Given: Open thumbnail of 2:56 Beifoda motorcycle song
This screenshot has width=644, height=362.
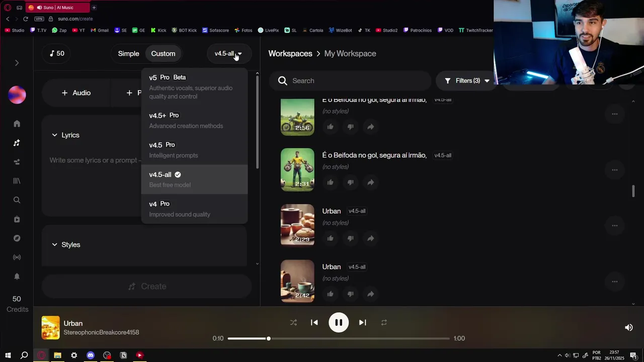Looking at the screenshot, I should (297, 117).
